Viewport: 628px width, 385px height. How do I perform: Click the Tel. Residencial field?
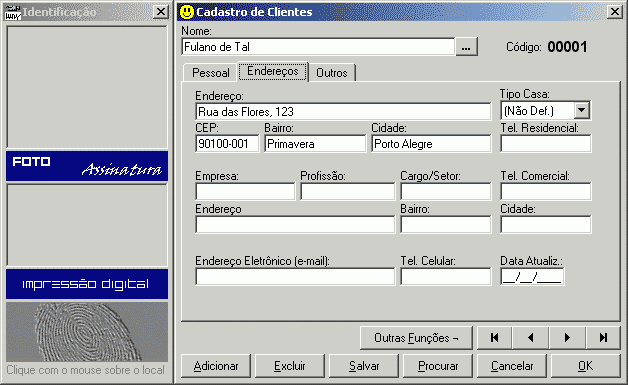[545, 143]
